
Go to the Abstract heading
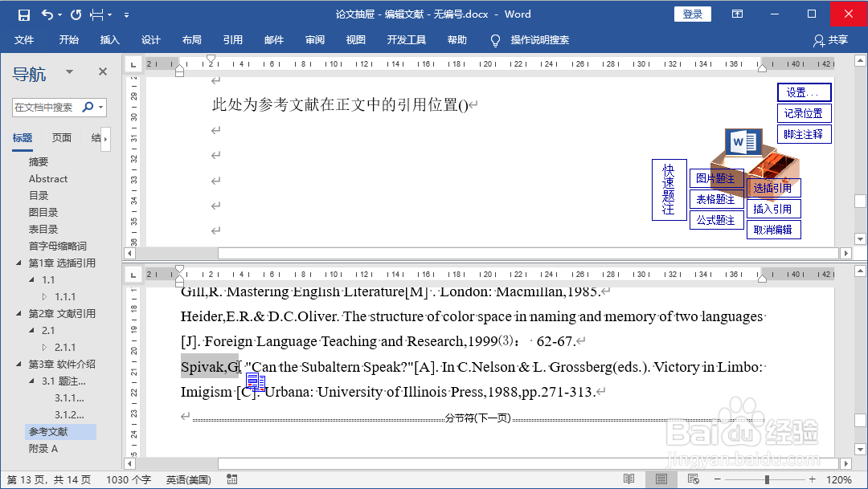pos(48,179)
